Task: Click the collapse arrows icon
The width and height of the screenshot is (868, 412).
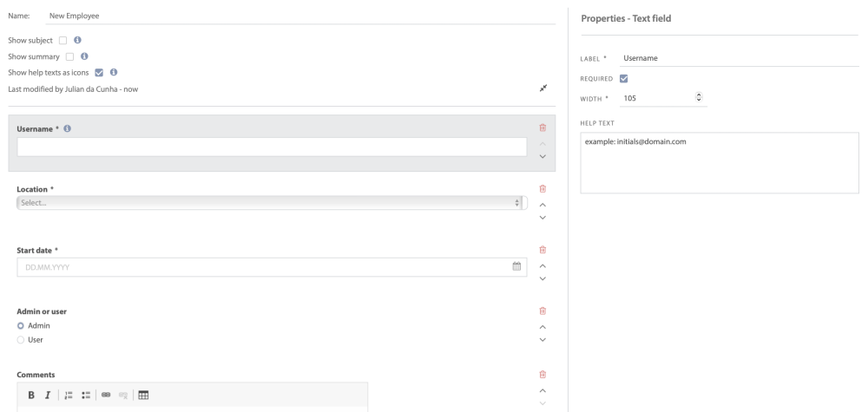Action: click(543, 88)
